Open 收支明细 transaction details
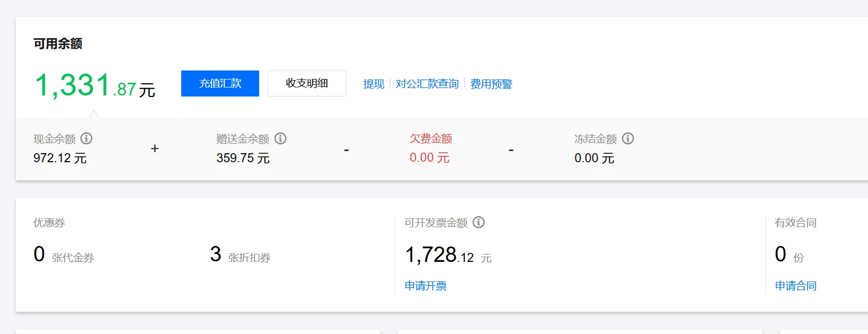This screenshot has height=334, width=868. (x=306, y=83)
